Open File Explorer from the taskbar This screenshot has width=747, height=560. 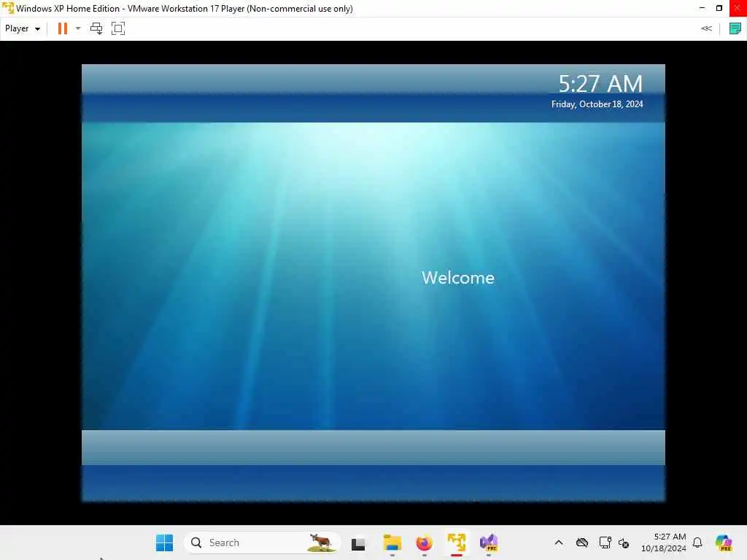pyautogui.click(x=392, y=542)
